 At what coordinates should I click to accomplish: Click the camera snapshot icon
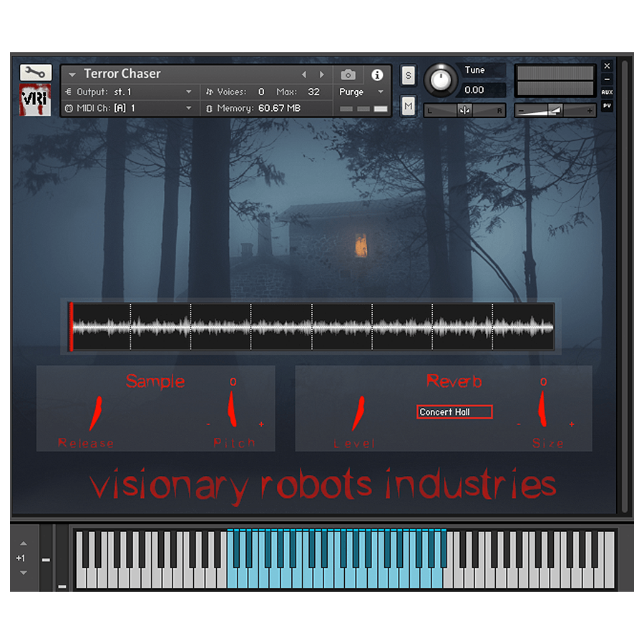pyautogui.click(x=348, y=74)
